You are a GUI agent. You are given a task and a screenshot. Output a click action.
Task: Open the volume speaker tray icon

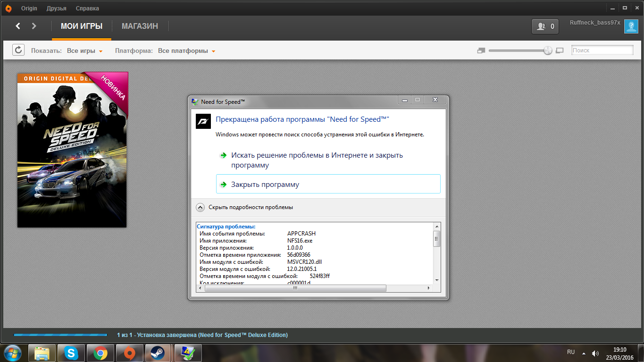[x=595, y=353]
